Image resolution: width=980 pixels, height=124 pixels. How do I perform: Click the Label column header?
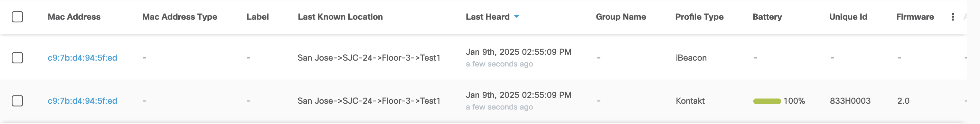(257, 17)
